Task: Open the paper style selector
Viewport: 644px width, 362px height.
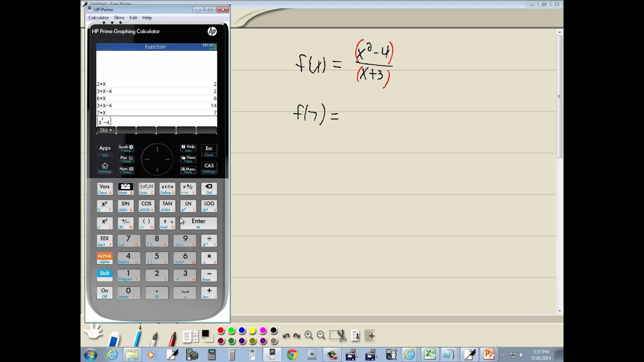Action: click(187, 336)
